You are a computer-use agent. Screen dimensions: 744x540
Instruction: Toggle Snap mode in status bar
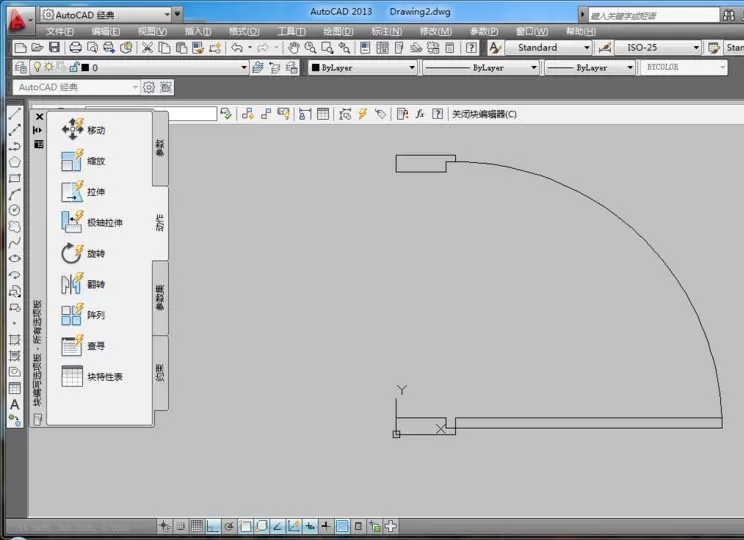point(181,526)
